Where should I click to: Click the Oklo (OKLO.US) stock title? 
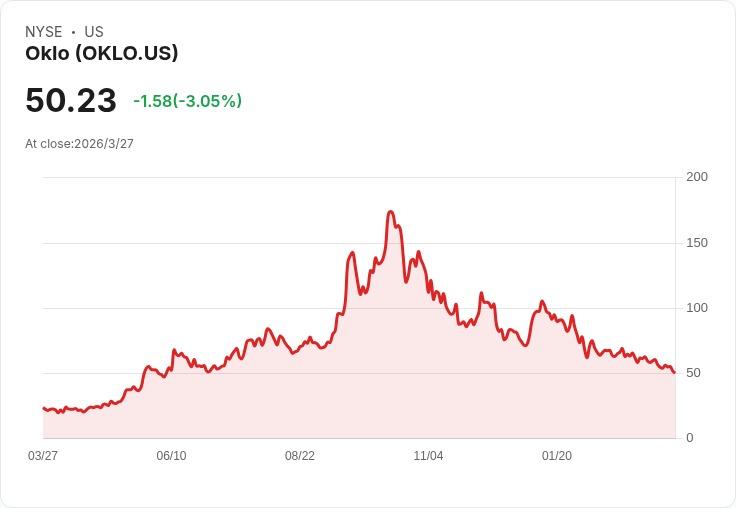click(x=102, y=54)
